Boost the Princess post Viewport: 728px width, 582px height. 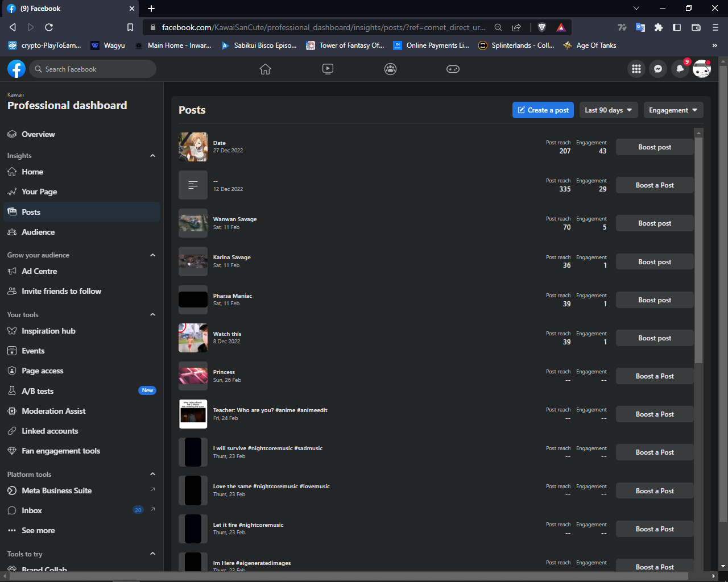click(655, 376)
